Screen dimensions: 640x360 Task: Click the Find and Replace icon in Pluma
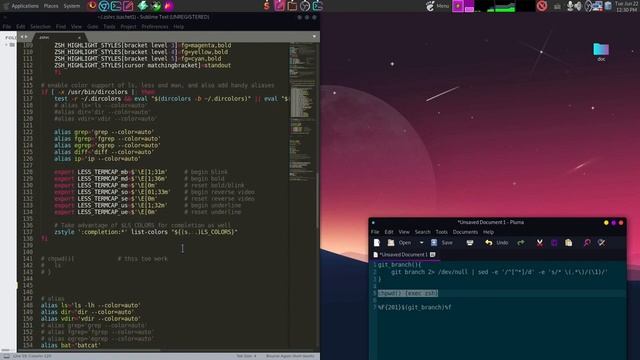coord(601,243)
